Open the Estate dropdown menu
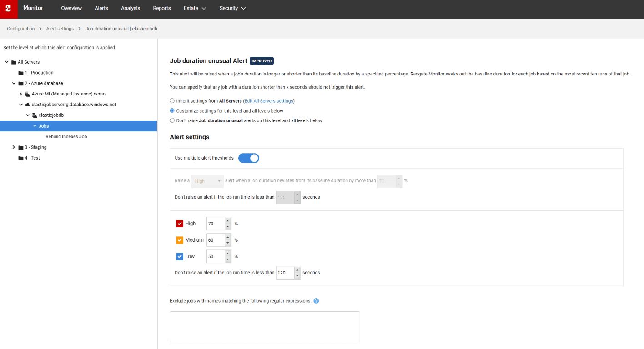Screen dimensions: 644x349 [x=195, y=8]
